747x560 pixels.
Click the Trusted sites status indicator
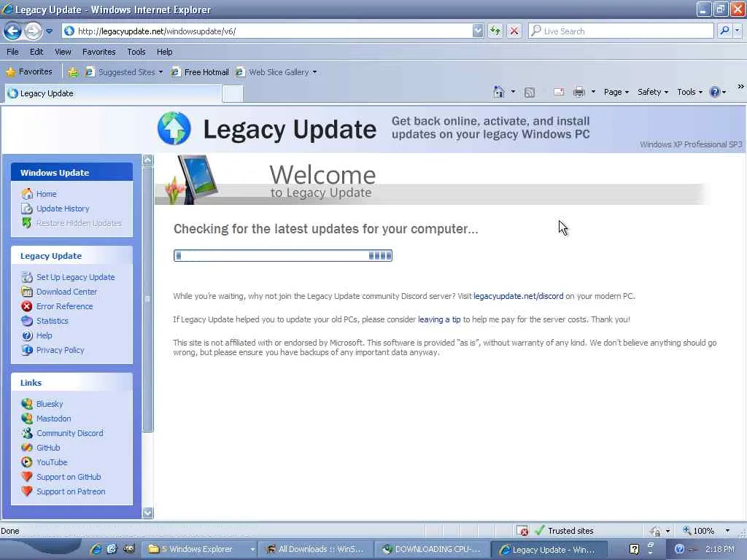tap(564, 531)
